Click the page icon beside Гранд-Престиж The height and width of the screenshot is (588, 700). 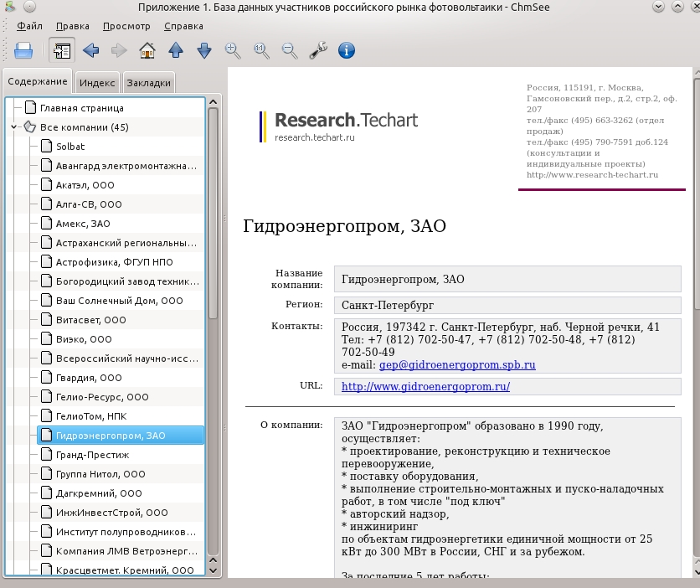coord(46,454)
